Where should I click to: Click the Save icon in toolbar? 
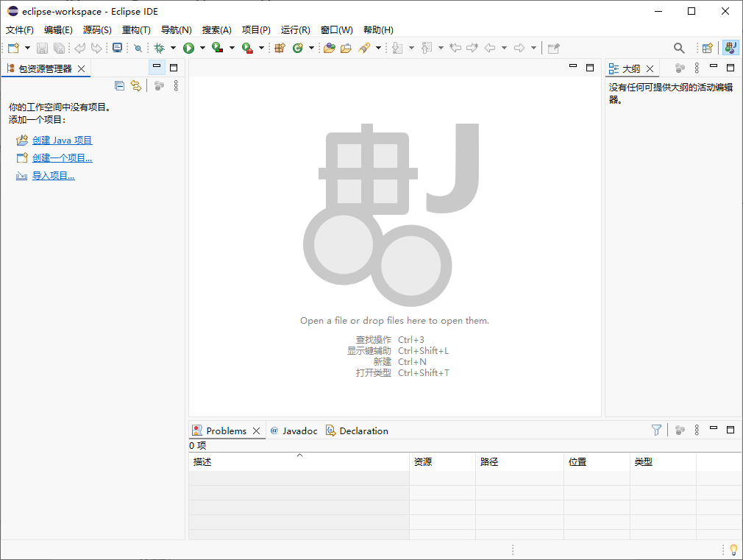pyautogui.click(x=42, y=48)
